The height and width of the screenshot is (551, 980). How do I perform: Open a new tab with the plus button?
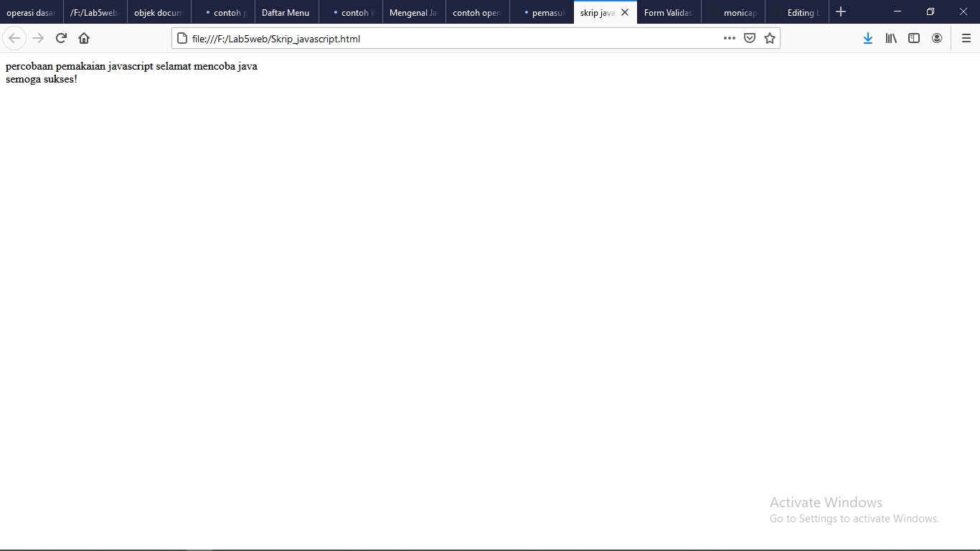tap(840, 11)
